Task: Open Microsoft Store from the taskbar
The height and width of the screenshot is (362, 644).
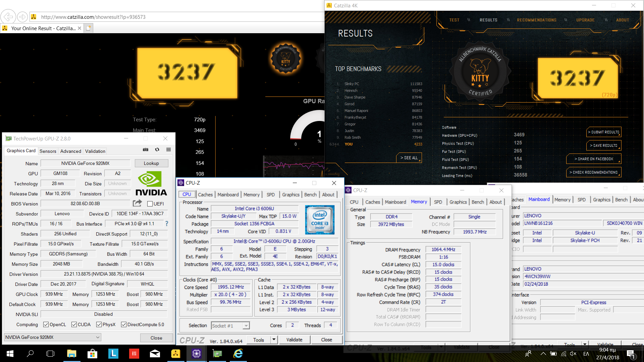Action: 92,353
